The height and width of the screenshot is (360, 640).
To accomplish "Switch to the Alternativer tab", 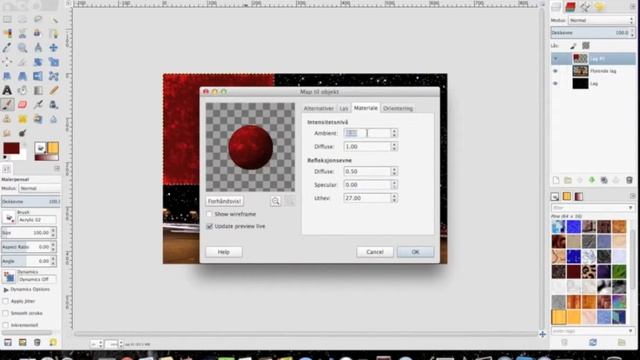I will coord(319,108).
